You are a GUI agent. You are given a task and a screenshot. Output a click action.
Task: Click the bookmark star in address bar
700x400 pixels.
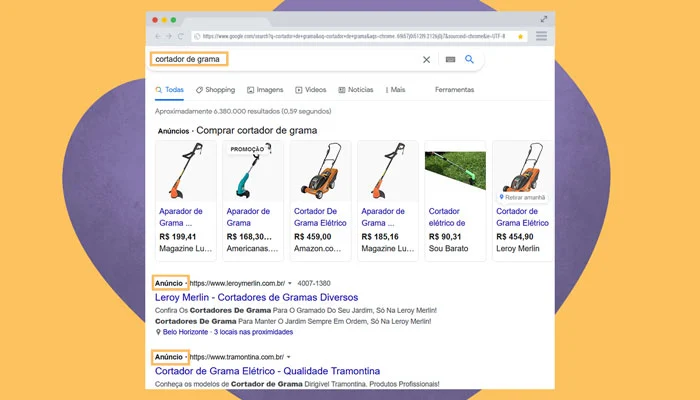click(521, 37)
